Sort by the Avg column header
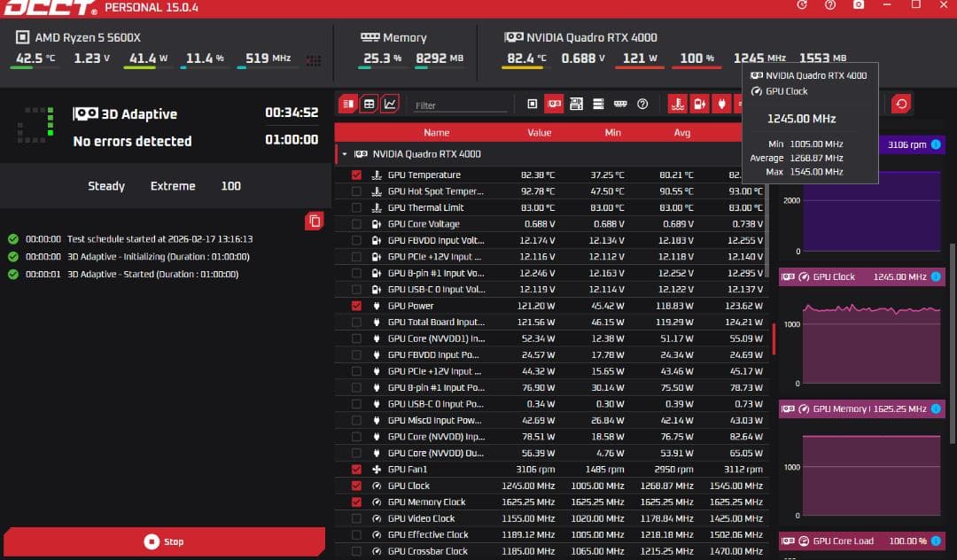This screenshot has height=560, width=957. click(x=681, y=132)
